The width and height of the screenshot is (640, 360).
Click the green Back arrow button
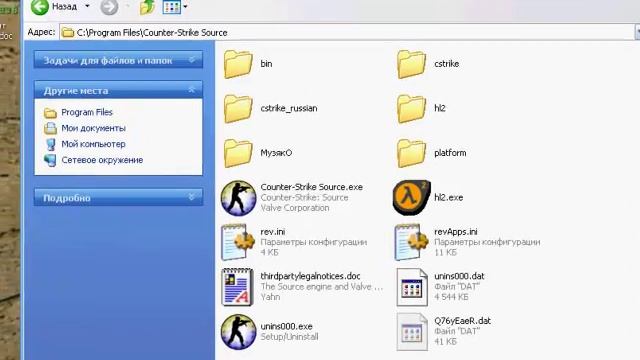pyautogui.click(x=40, y=7)
